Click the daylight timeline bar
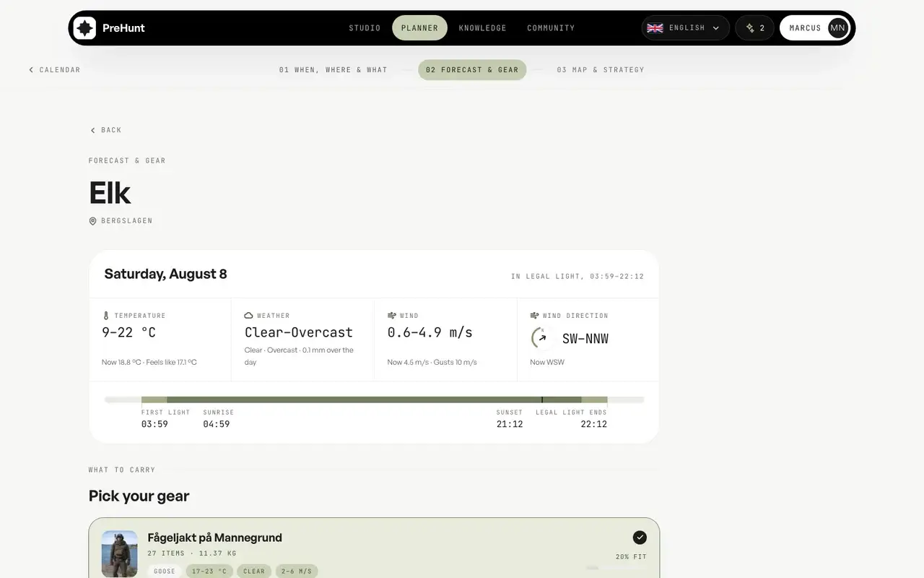 click(374, 400)
